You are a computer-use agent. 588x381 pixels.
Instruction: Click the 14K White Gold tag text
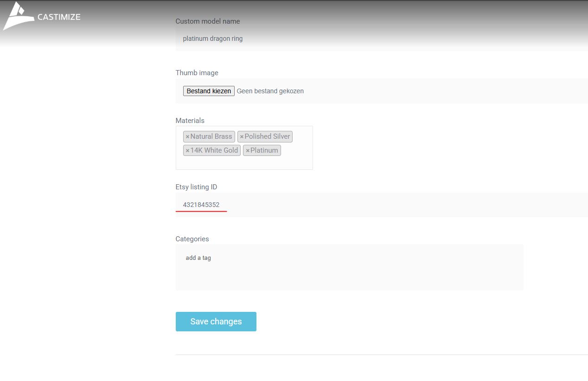pyautogui.click(x=214, y=150)
